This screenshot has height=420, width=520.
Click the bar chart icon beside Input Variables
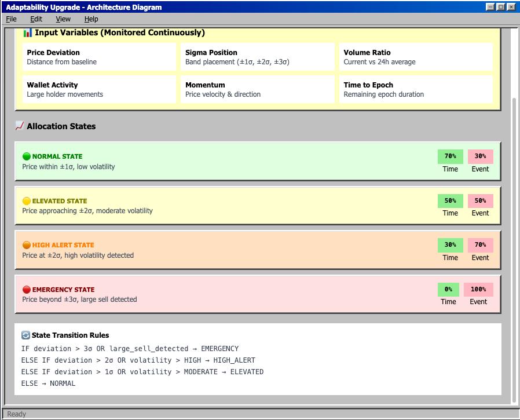point(28,32)
